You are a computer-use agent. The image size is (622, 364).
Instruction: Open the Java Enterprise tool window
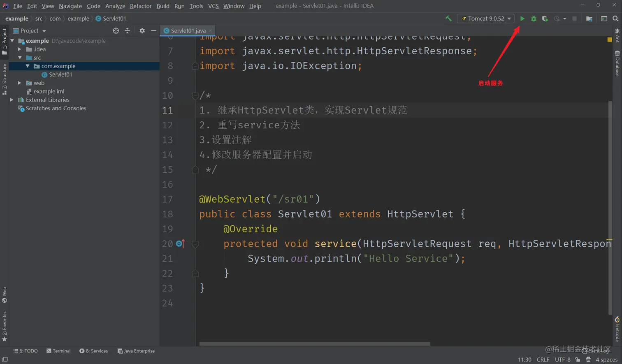click(x=136, y=351)
